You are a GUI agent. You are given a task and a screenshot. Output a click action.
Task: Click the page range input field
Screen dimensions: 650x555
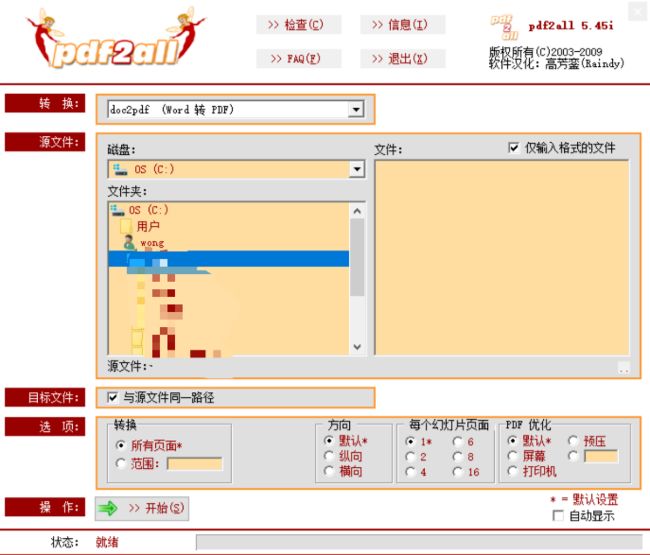tap(195, 463)
